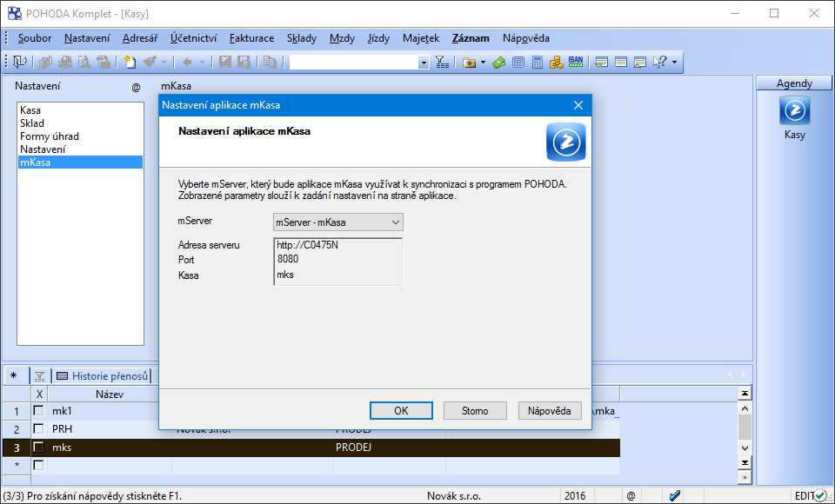Click the PRH name cell in the table
Viewport: 835px width, 504px height.
110,429
